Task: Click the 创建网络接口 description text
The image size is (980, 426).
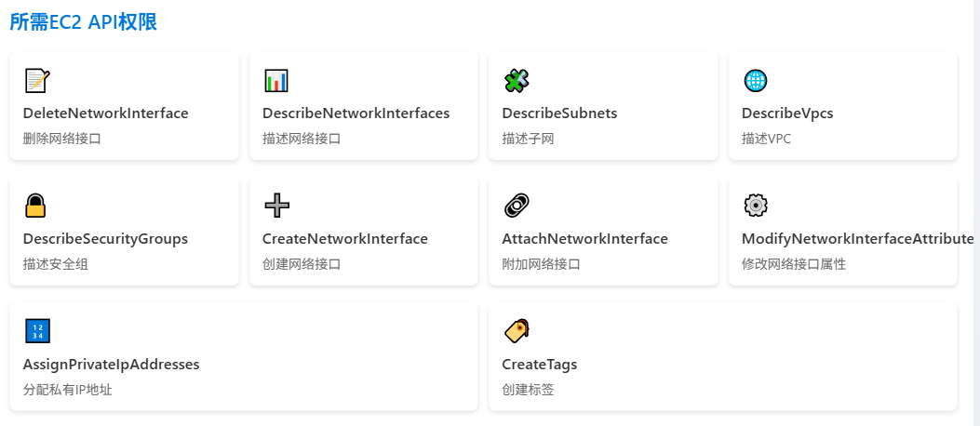Action: tap(302, 264)
